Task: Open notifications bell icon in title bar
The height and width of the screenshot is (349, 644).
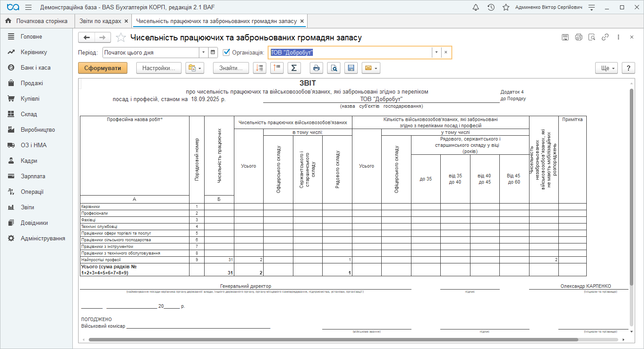Action: [476, 8]
